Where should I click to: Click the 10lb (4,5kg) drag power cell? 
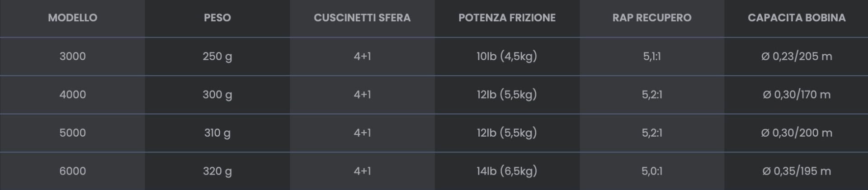point(507,56)
